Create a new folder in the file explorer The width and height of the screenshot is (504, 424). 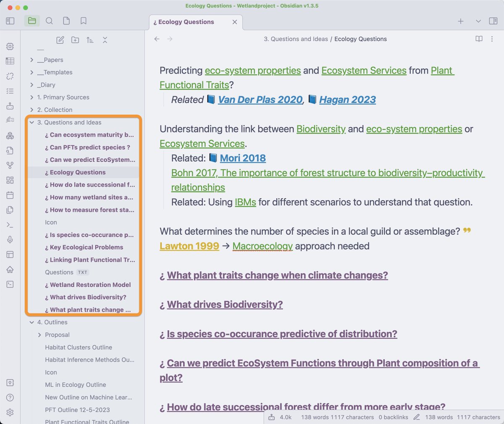(75, 40)
